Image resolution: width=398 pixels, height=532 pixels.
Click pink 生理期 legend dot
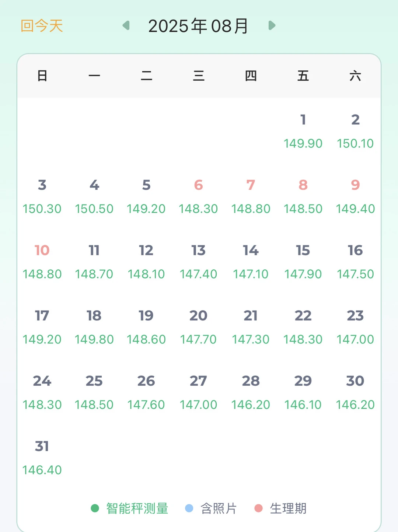click(x=259, y=508)
